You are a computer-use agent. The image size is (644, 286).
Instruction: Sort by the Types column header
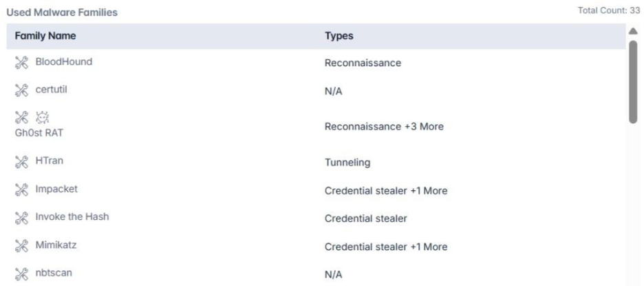339,36
